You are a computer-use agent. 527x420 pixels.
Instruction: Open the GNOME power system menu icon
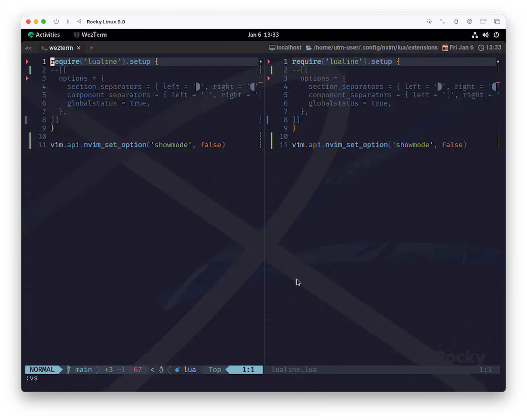[496, 35]
